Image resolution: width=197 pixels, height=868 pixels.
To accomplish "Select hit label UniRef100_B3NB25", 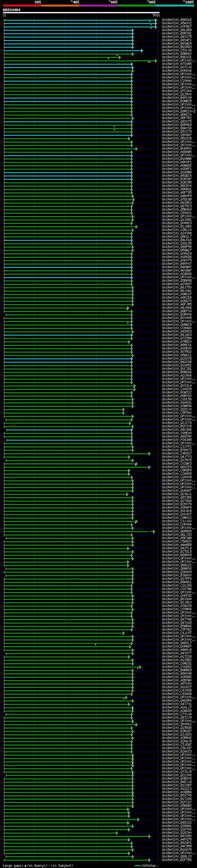I will 177,101.
